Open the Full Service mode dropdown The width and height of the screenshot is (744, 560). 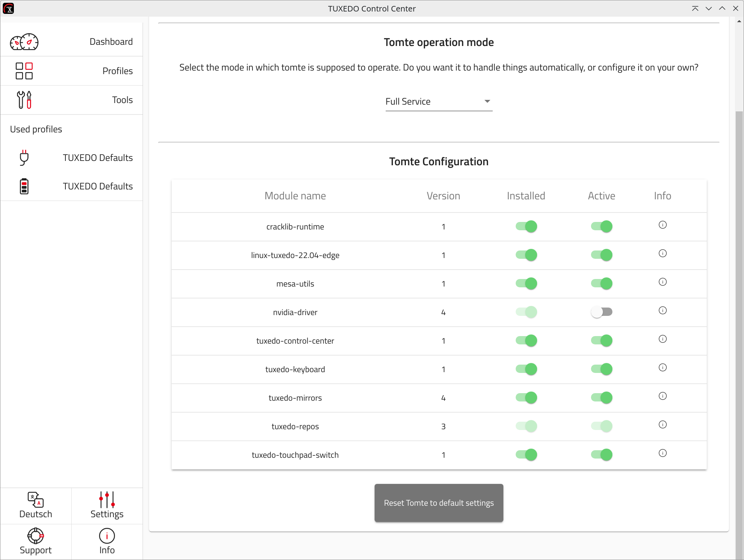point(439,101)
